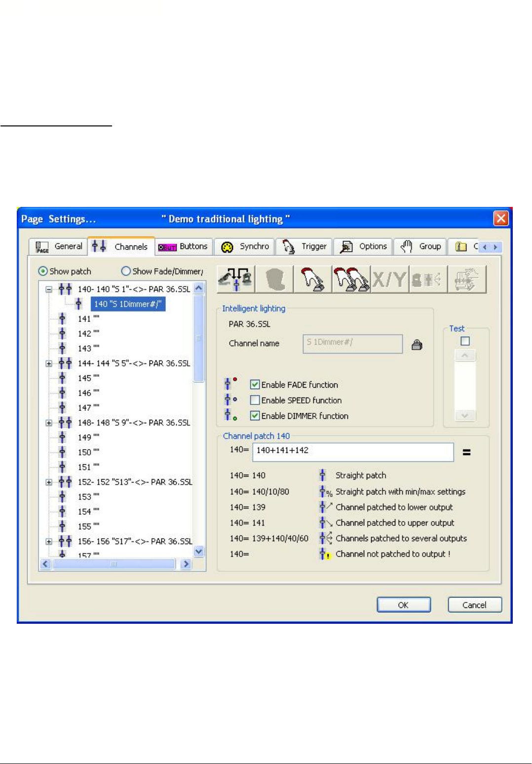Click the not patched warning icon
532x764 pixels.
(x=325, y=554)
